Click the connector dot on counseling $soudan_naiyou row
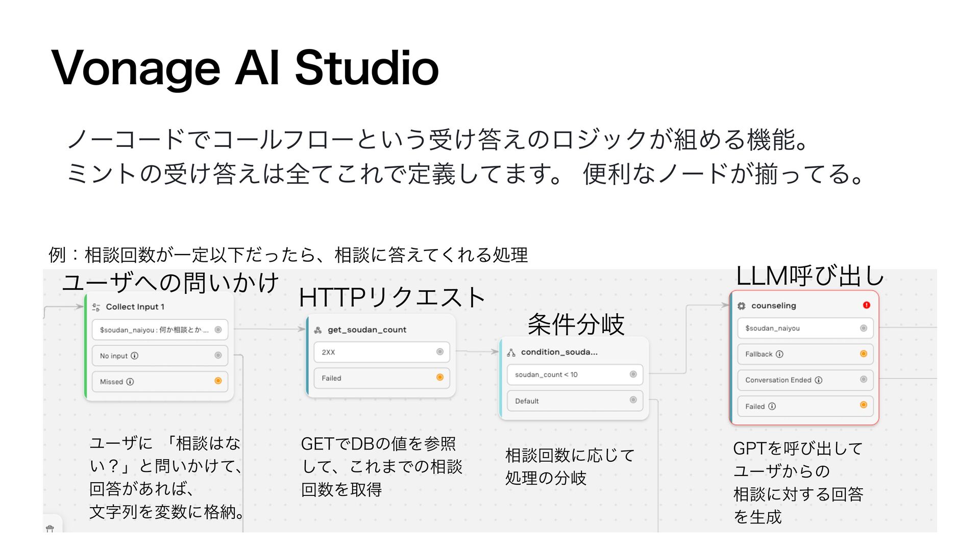980x551 pixels. coord(864,328)
